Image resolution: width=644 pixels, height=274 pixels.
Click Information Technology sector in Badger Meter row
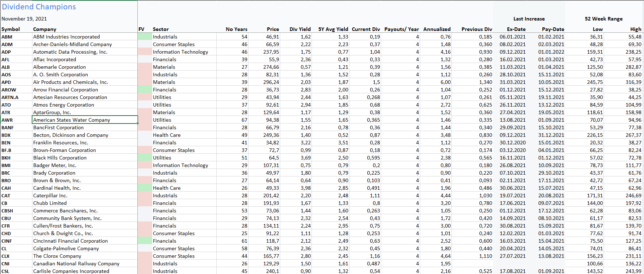point(180,165)
